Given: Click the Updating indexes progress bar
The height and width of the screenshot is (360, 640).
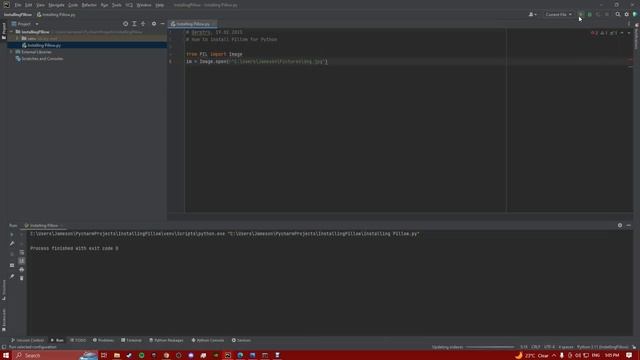Looking at the screenshot, I should click(x=490, y=347).
